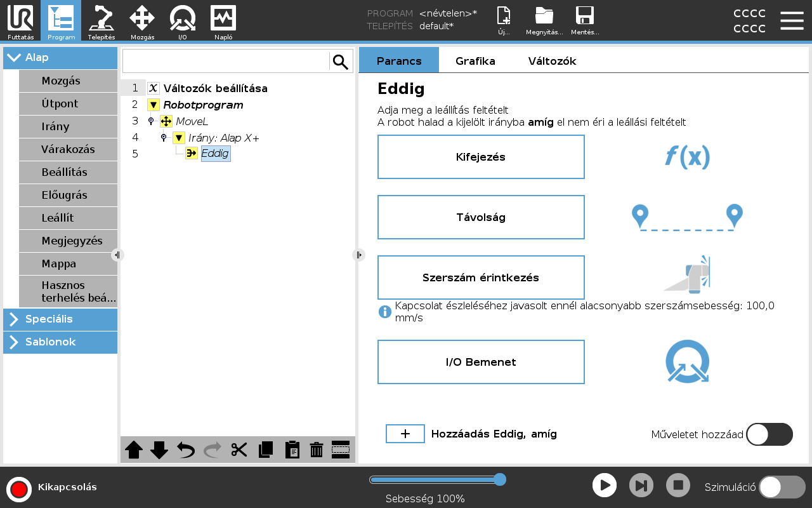Image resolution: width=812 pixels, height=508 pixels.
Task: Open the Mozgás move arrows icon
Action: [142, 20]
